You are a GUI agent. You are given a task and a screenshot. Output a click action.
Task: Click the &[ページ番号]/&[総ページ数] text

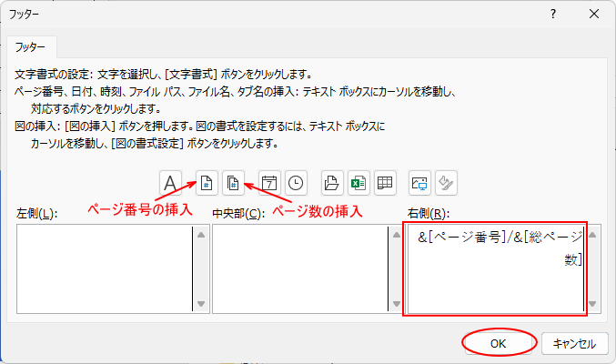click(x=500, y=248)
